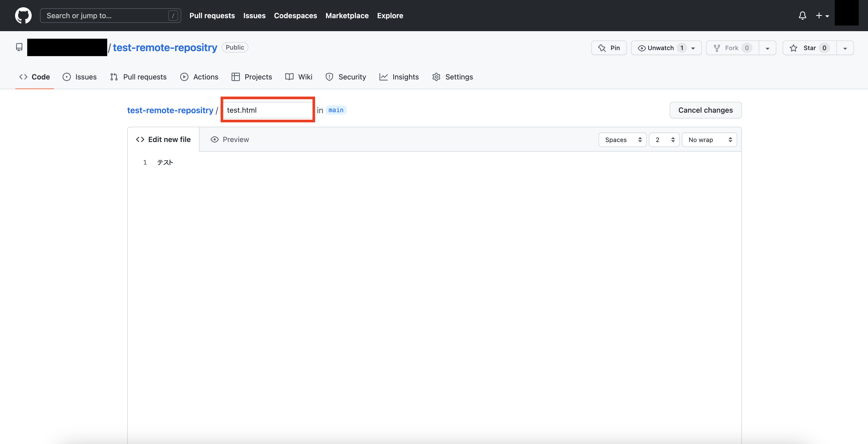Click the Search or jump to field
Screen dimensions: 868x444
110,16
